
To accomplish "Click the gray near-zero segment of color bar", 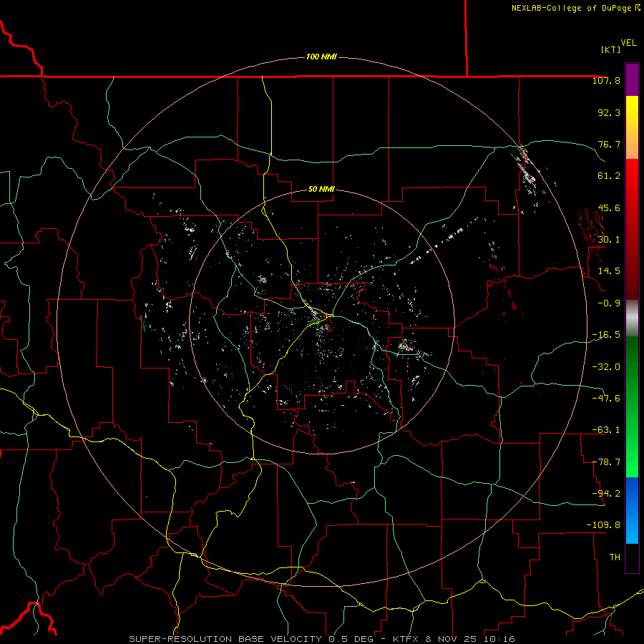I will pos(632,318).
